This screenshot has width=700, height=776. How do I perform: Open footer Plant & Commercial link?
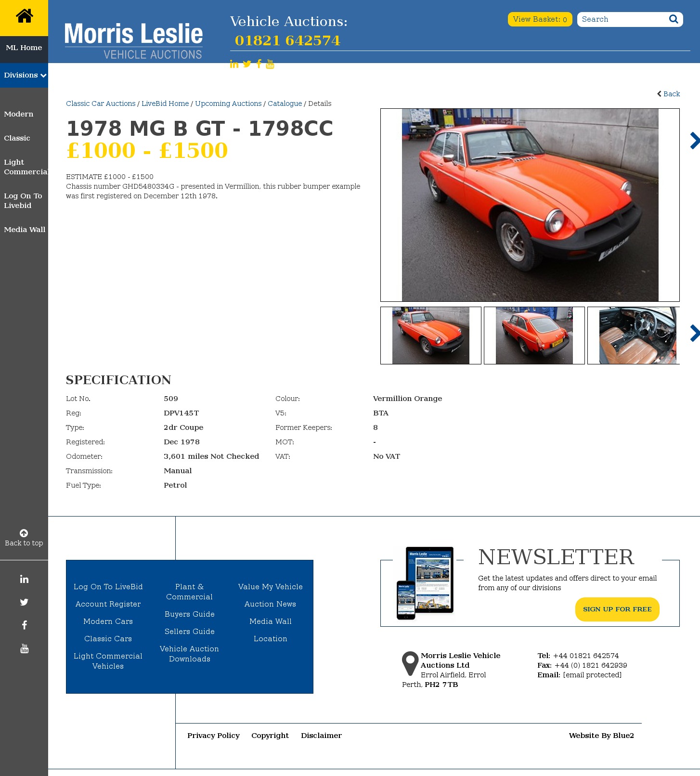pyautogui.click(x=190, y=592)
